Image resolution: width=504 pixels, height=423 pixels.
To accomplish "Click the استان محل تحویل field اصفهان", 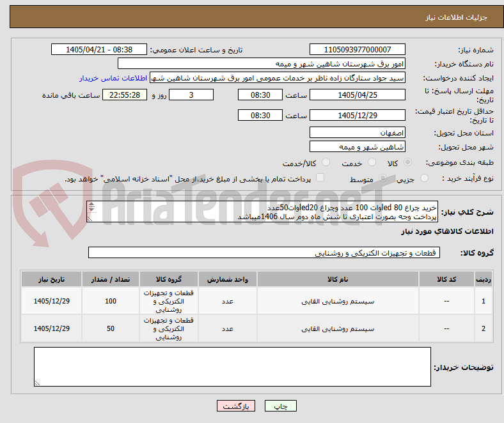I will (x=358, y=133).
